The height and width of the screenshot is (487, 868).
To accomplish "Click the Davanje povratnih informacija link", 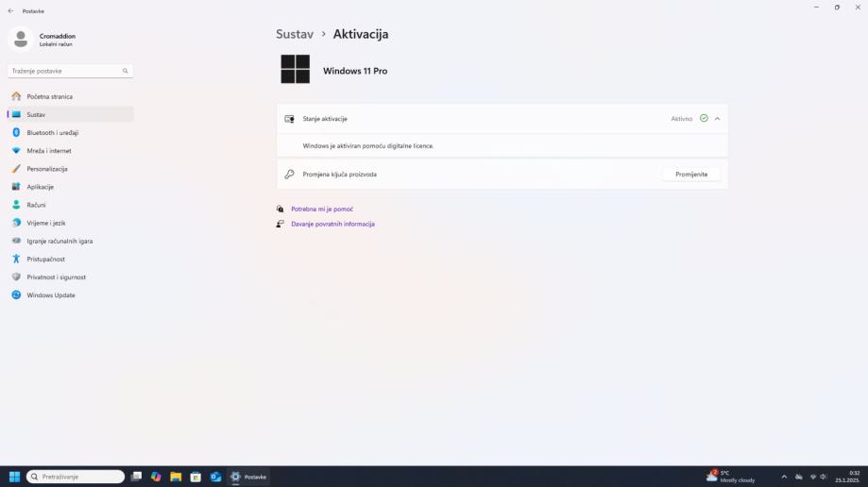I will pyautogui.click(x=332, y=224).
